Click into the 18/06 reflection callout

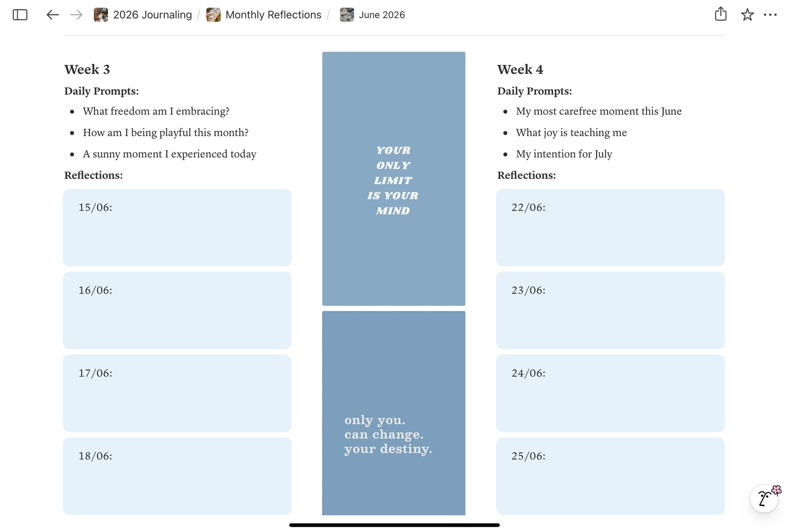click(x=177, y=476)
